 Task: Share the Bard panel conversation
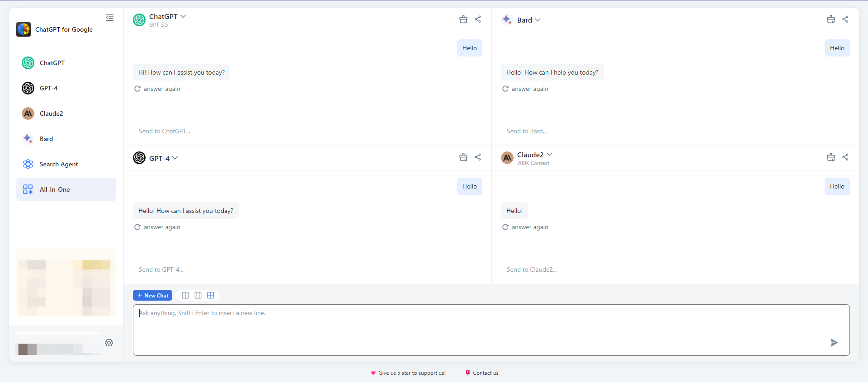[845, 19]
